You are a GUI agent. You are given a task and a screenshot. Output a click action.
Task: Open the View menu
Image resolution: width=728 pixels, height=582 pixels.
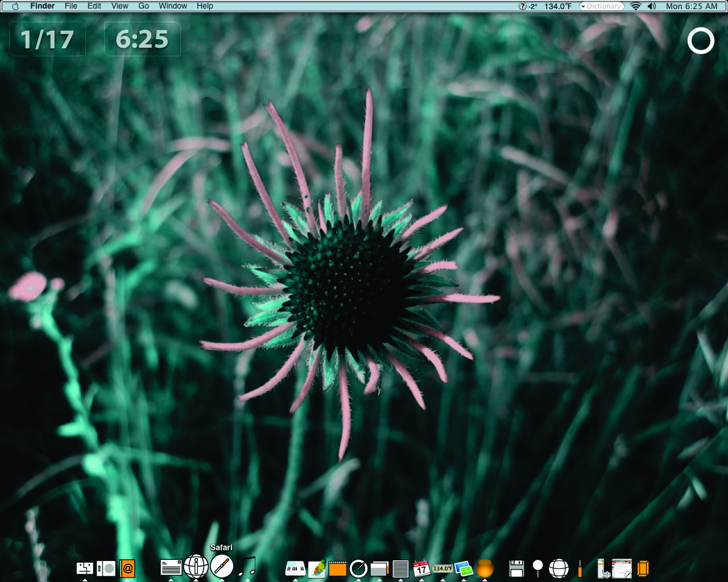tap(119, 6)
